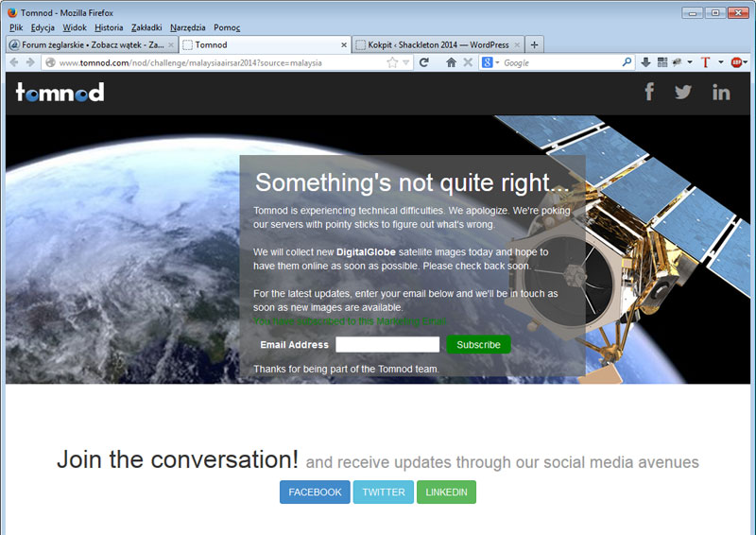Open the Pomoc menu

tap(227, 27)
